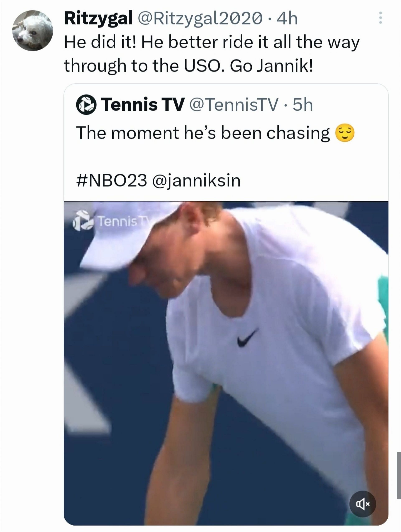Follow the #NBO23 hashtag

click(x=111, y=180)
